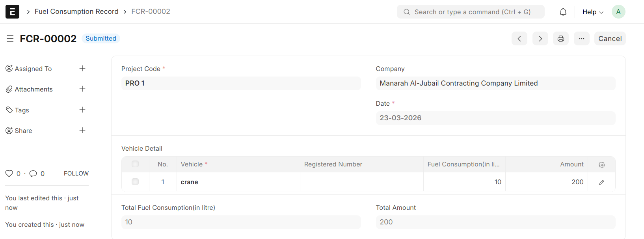Edit the crane row with the pencil icon
Viewport: 644px width, 239px height.
coord(601,182)
